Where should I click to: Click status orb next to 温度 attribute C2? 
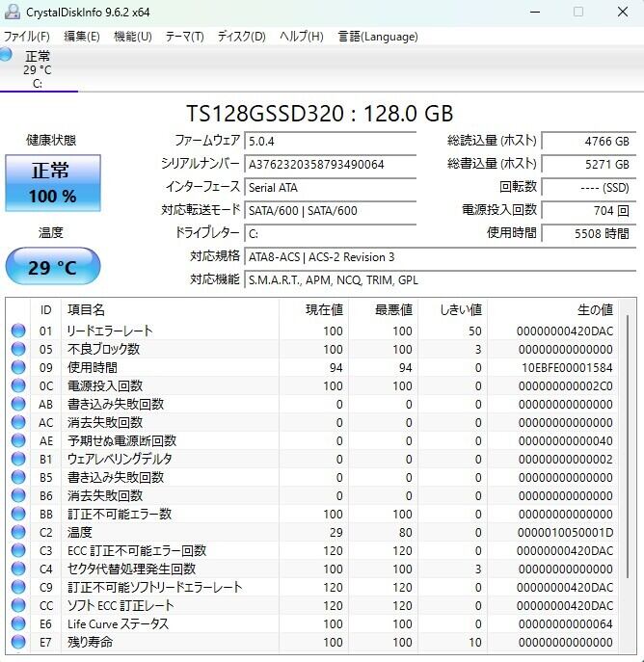tap(18, 533)
